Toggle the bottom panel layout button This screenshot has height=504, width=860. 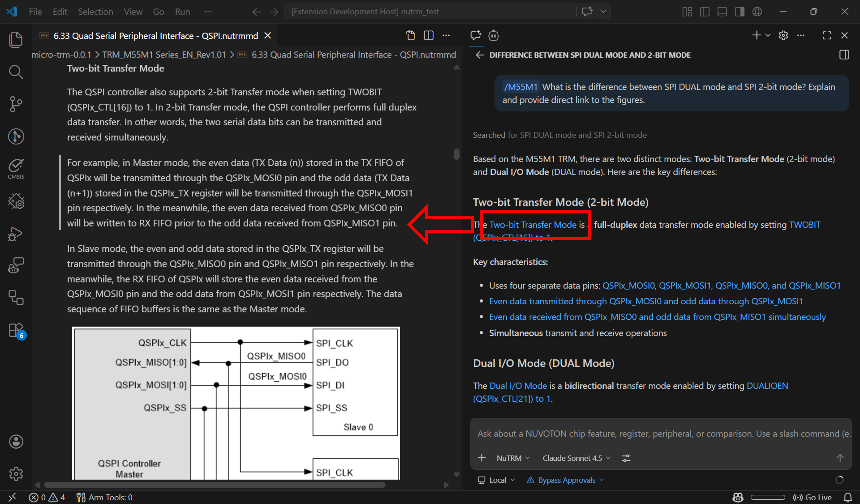(722, 11)
